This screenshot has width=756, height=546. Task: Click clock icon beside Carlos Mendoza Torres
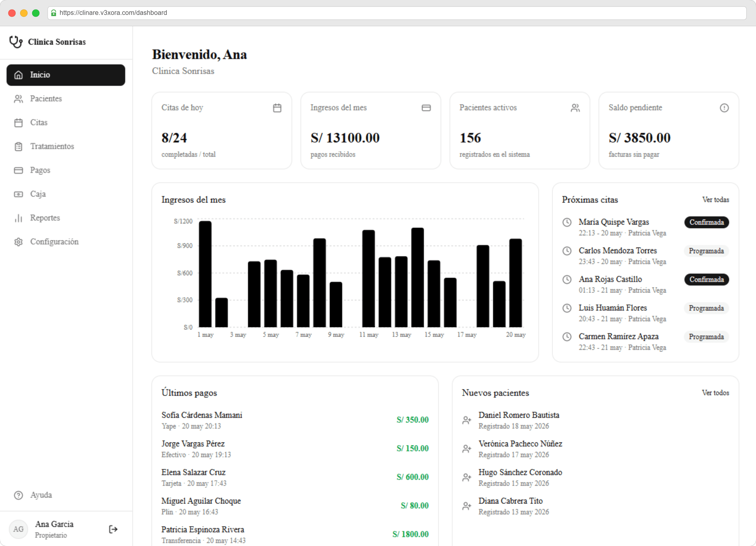(x=567, y=251)
